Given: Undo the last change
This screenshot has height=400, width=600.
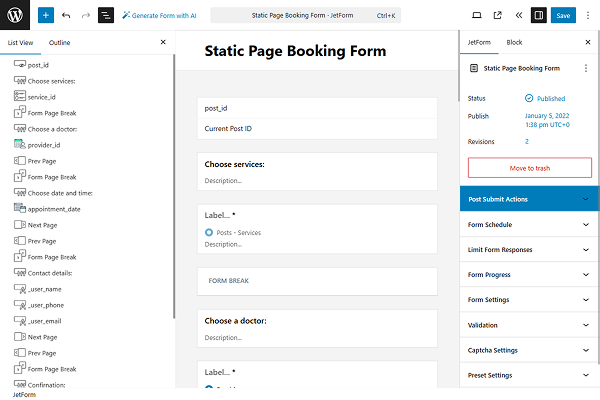Looking at the screenshot, I should coord(66,15).
